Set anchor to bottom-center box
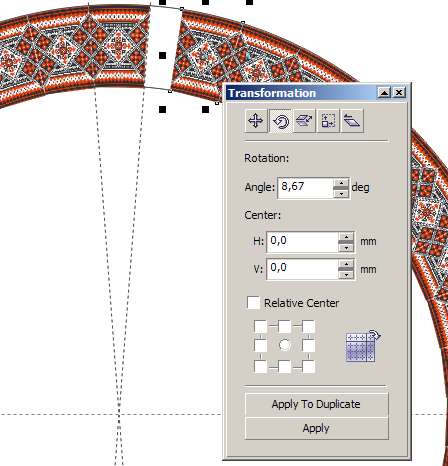The width and height of the screenshot is (448, 466). (x=284, y=367)
